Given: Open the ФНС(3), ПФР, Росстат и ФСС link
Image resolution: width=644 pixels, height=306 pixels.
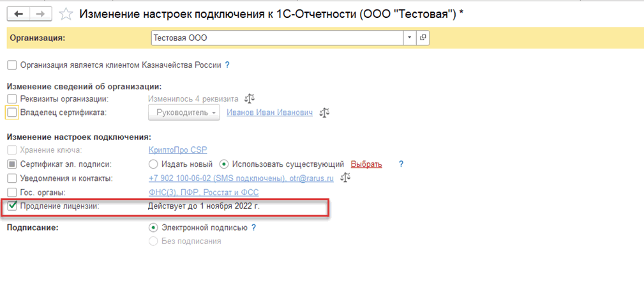Looking at the screenshot, I should coord(204,192).
